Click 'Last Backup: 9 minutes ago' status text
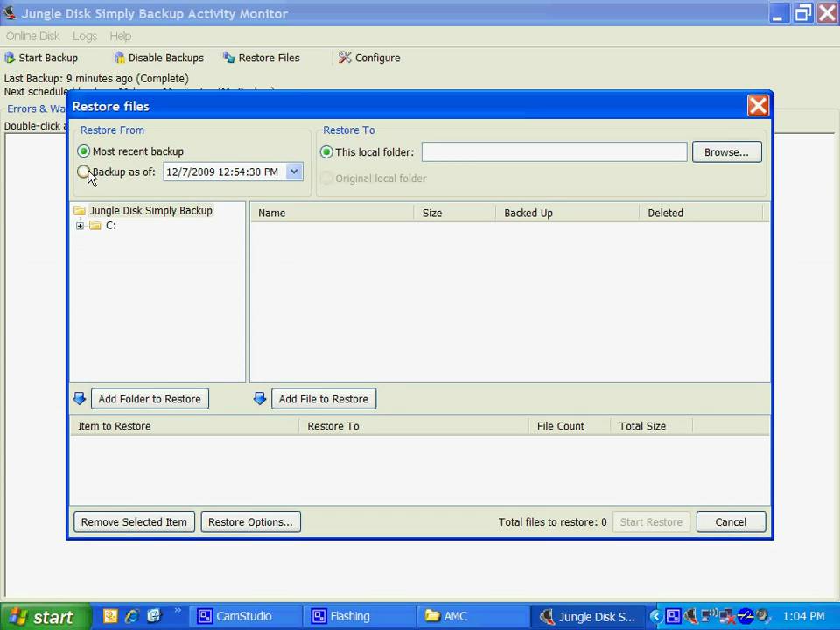 pyautogui.click(x=96, y=78)
